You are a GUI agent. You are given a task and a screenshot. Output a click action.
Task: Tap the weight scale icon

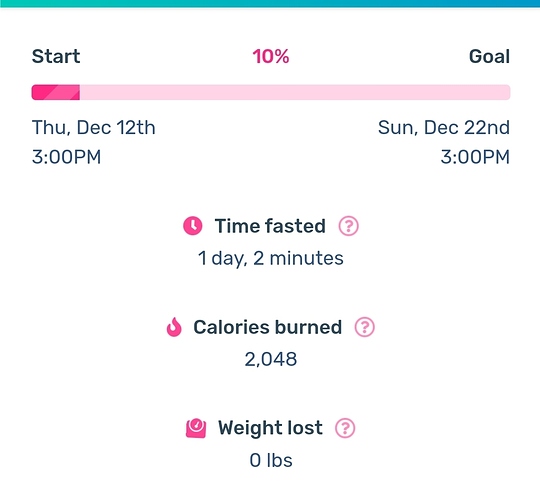click(x=196, y=428)
